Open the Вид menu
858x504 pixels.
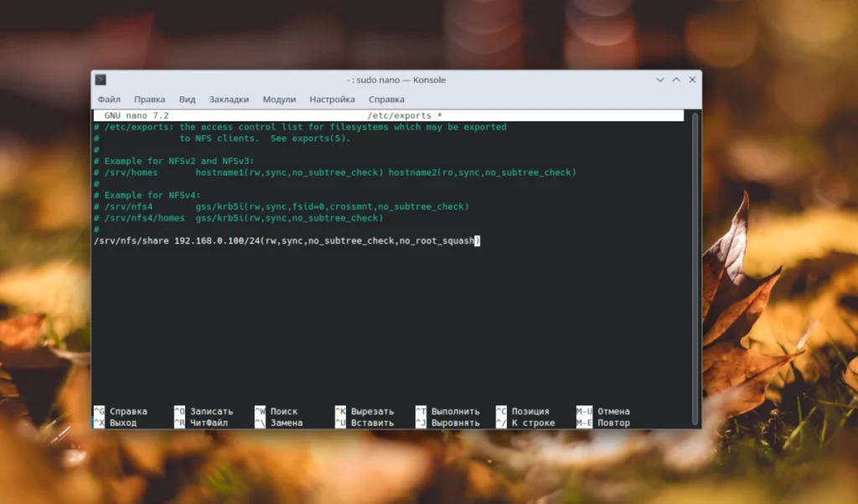pos(187,100)
